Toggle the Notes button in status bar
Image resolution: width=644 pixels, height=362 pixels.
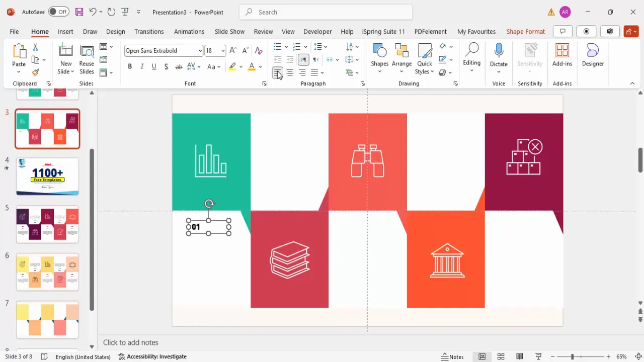click(x=452, y=356)
